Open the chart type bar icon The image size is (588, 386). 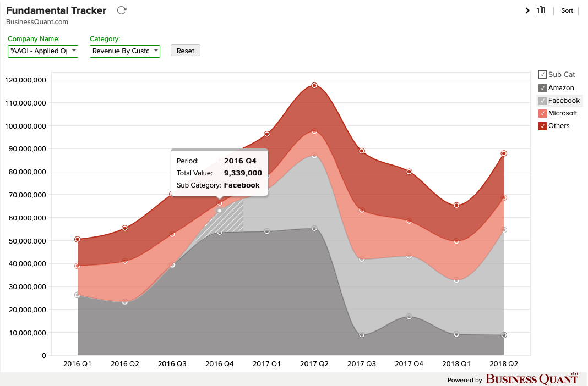[540, 10]
